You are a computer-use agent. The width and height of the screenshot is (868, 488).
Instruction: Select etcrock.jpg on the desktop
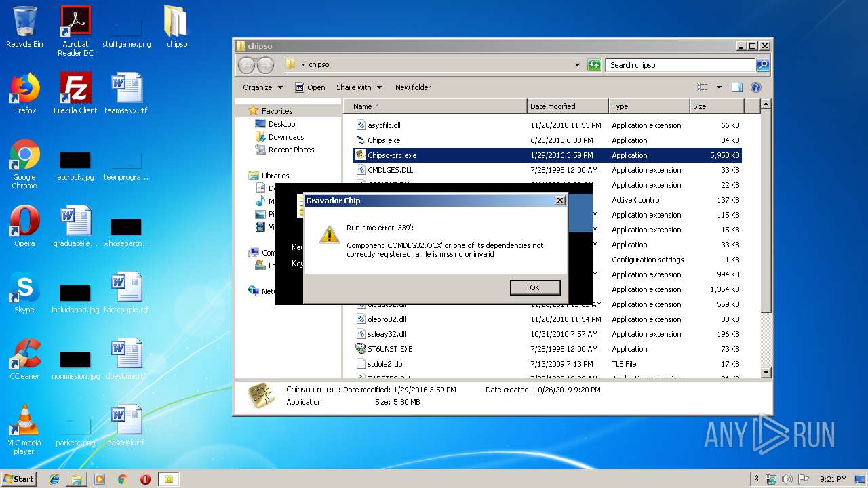(x=75, y=166)
